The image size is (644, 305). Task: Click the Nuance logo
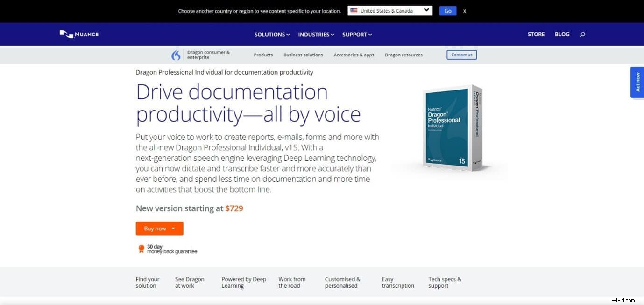click(78, 34)
